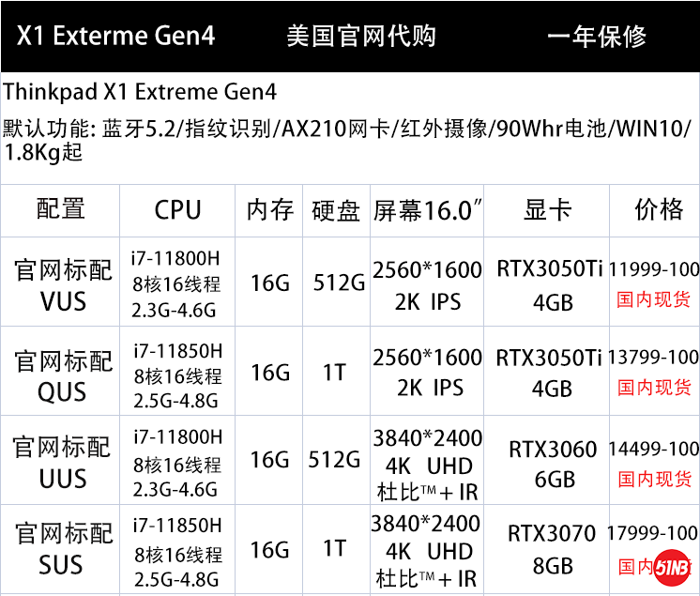Image resolution: width=700 pixels, height=596 pixels.
Task: Click the X1 Exterme Gen4 header title
Action: [x=115, y=36]
